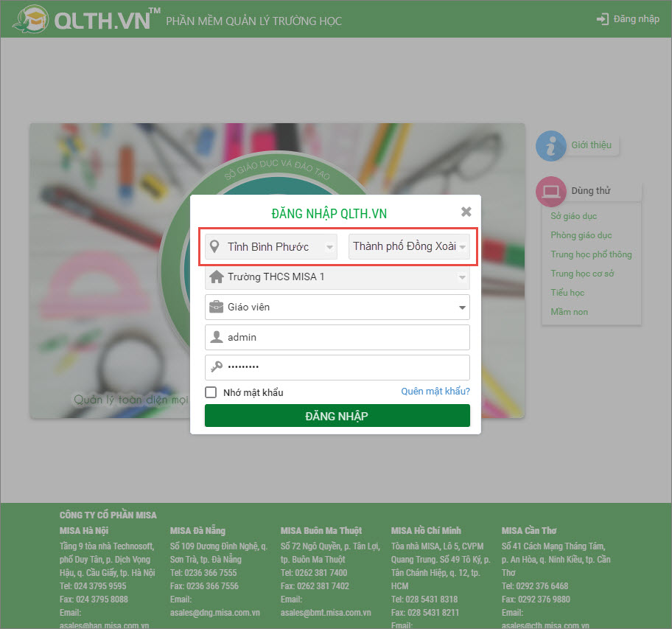Screen dimensions: 672x629
Task: Click the Tel: 024 3795 9595 text
Action: (93, 586)
